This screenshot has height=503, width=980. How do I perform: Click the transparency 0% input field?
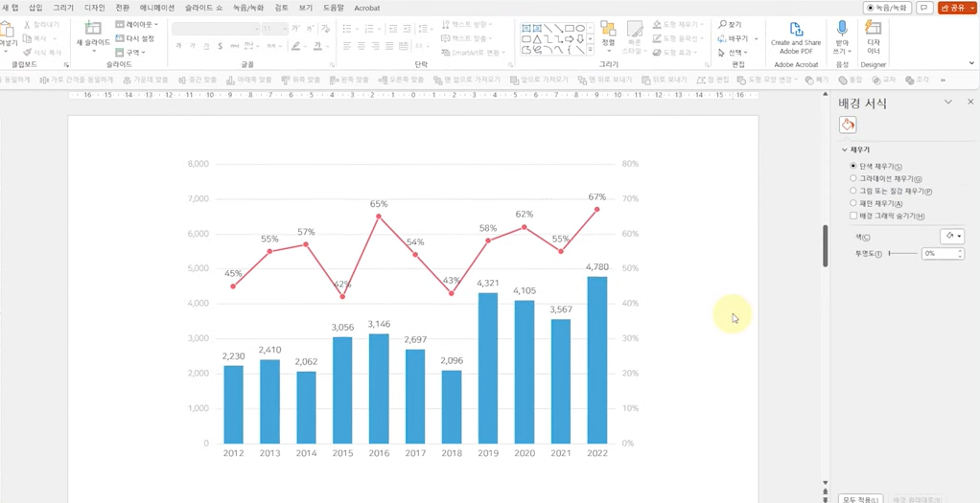tap(939, 254)
